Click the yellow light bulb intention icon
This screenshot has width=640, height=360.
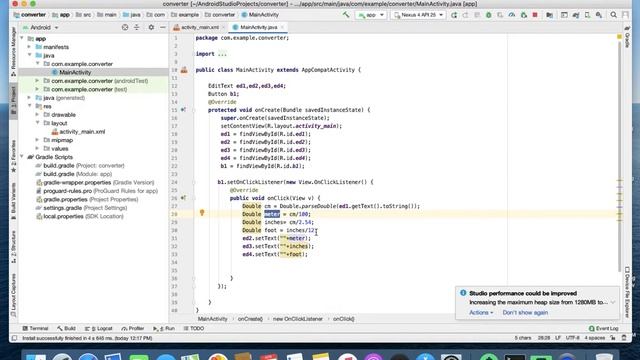[x=202, y=213]
